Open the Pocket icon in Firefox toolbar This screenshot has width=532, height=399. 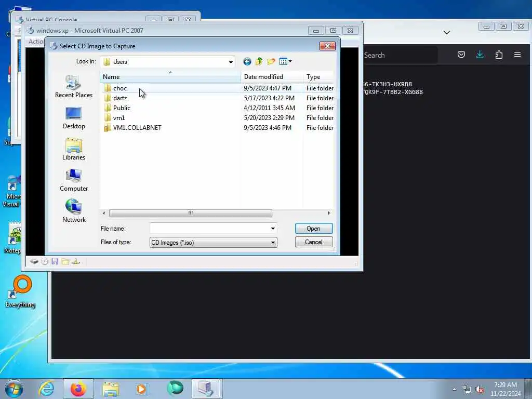tap(461, 55)
